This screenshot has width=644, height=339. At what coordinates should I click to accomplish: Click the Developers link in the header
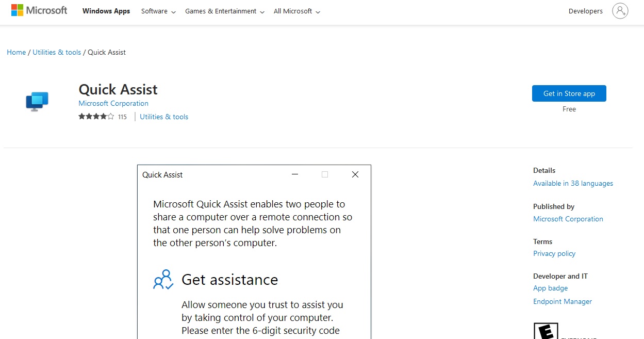585,10
